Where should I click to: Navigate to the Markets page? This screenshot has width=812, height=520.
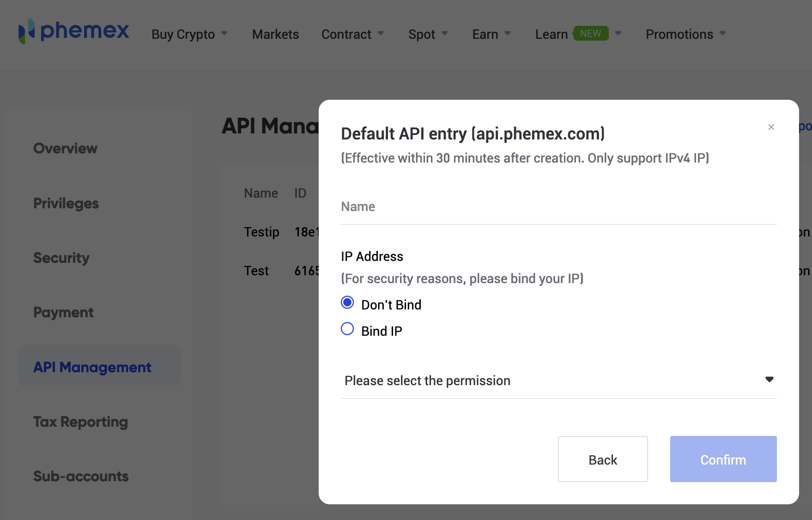click(275, 34)
